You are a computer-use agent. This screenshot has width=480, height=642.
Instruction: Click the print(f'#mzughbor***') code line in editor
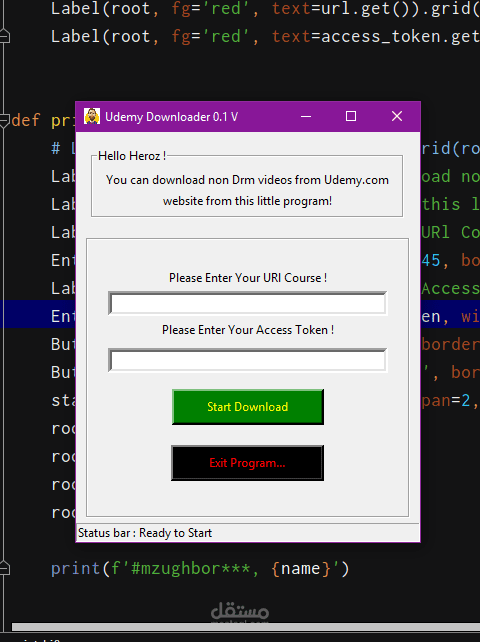click(200, 568)
